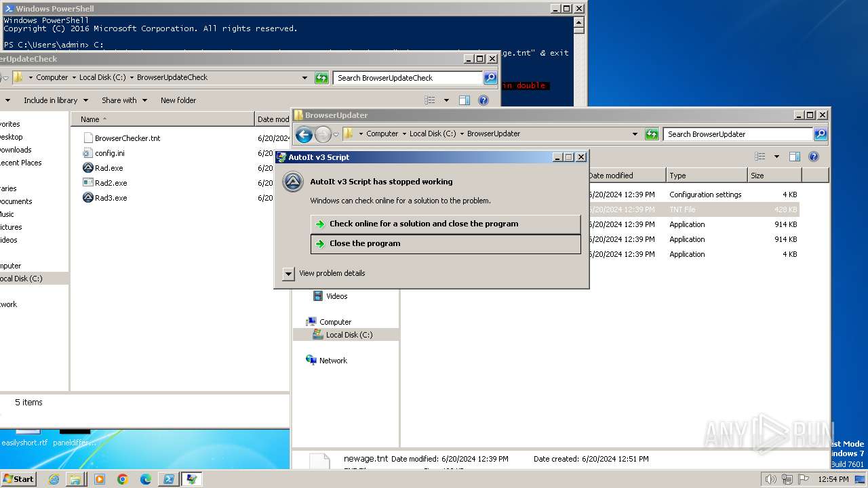Select Videos in BrowserUpdater navigation pane
The image size is (868, 488).
336,296
